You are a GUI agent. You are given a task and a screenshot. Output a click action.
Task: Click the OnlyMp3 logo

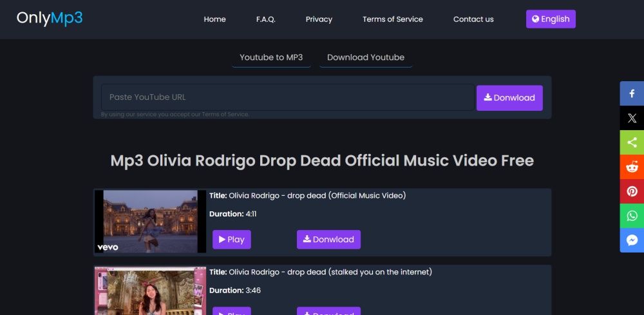tap(50, 19)
